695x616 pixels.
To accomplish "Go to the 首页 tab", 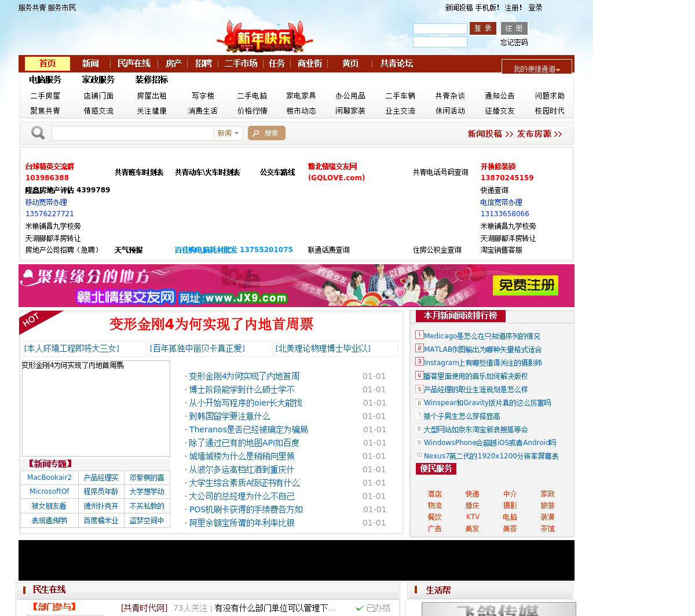I will tap(47, 63).
